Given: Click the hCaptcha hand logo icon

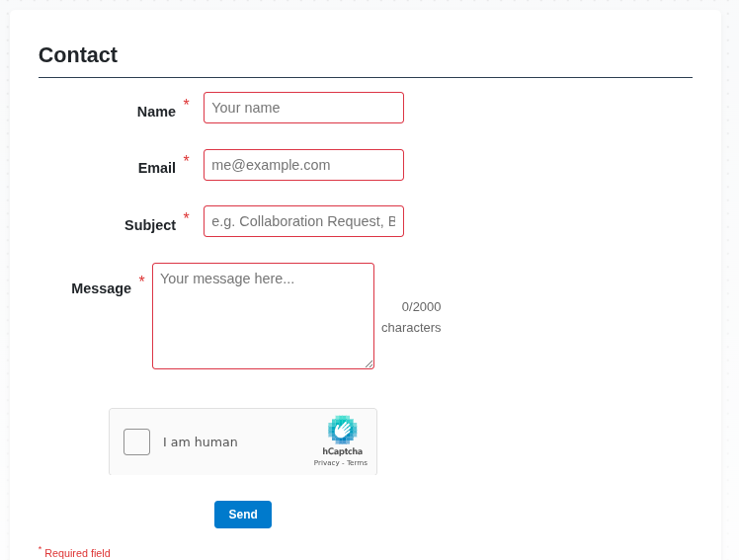Looking at the screenshot, I should coord(342,430).
